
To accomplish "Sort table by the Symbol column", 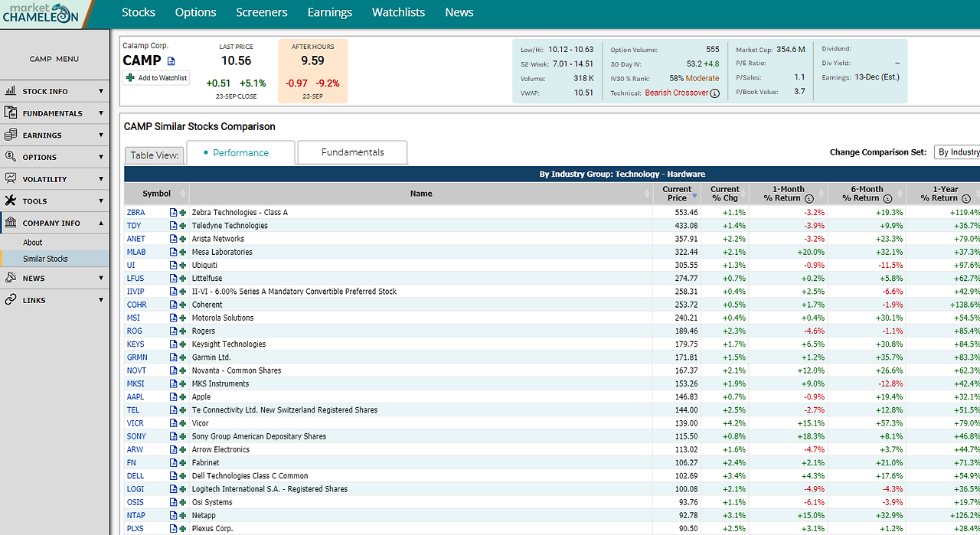I will coord(156,194).
